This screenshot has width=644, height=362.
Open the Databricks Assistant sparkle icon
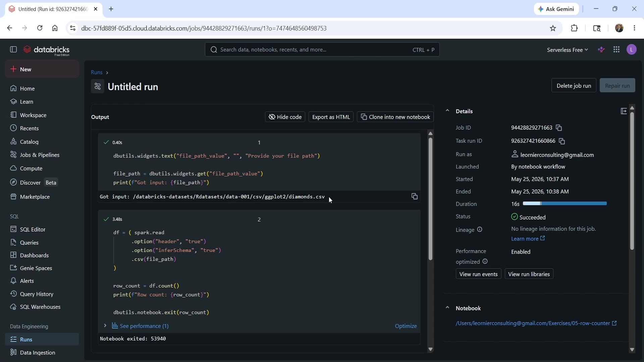[601, 50]
